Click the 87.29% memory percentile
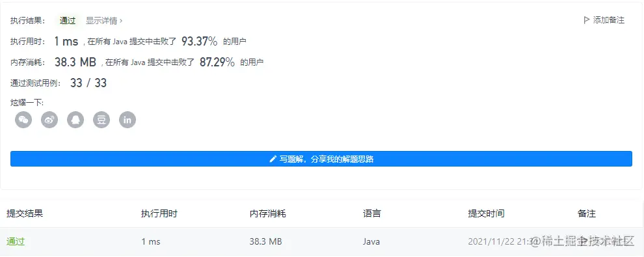 (217, 62)
